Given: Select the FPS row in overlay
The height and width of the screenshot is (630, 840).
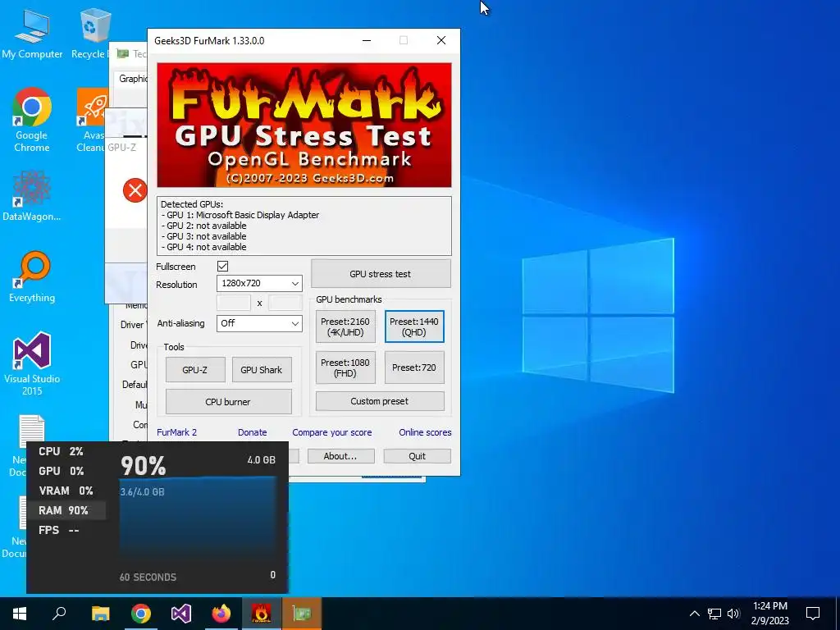Looking at the screenshot, I should (x=66, y=531).
